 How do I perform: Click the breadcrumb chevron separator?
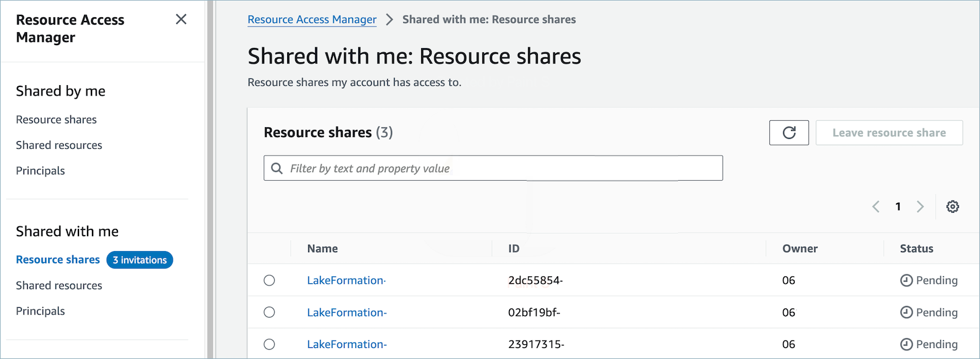(389, 20)
